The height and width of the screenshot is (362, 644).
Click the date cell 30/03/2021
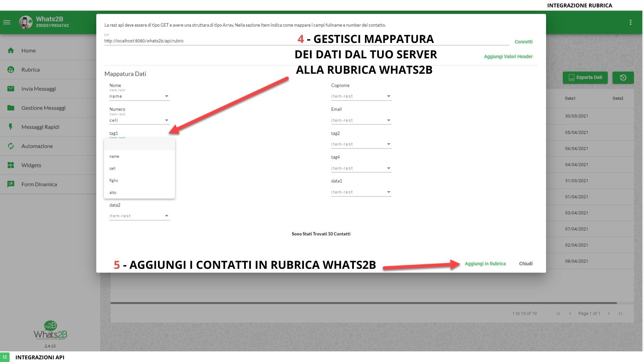[577, 116]
